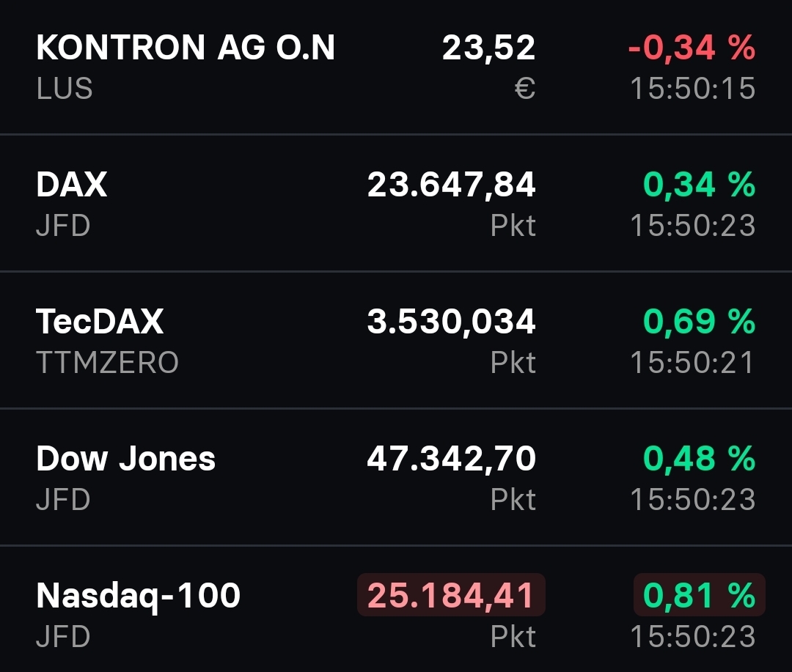Click the Dow Jones value 47.342,70

(452, 459)
